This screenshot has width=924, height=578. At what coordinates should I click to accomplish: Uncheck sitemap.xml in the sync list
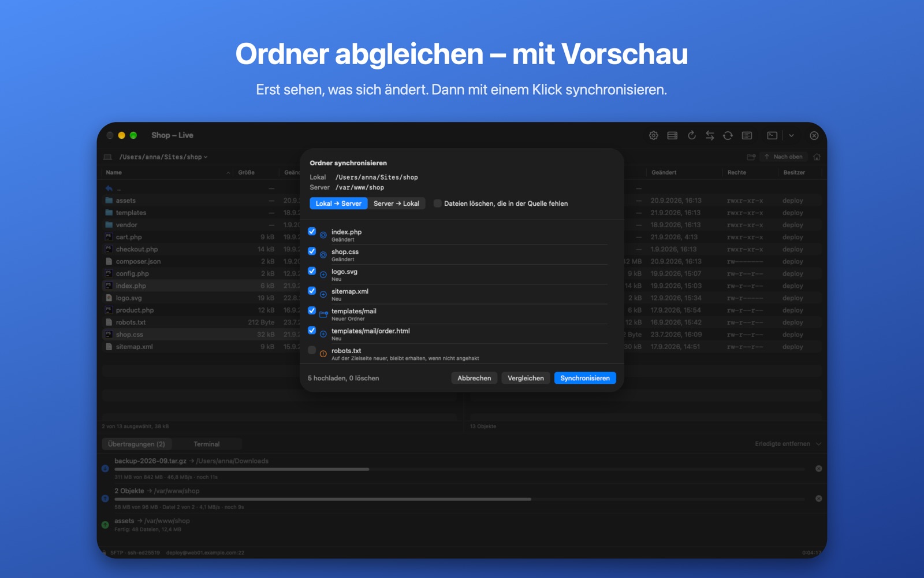tap(312, 291)
